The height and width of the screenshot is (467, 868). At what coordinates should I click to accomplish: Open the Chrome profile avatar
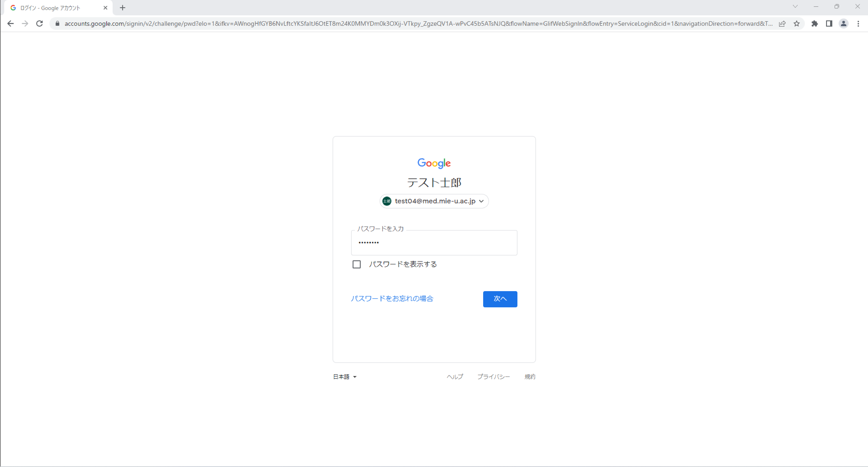[844, 24]
